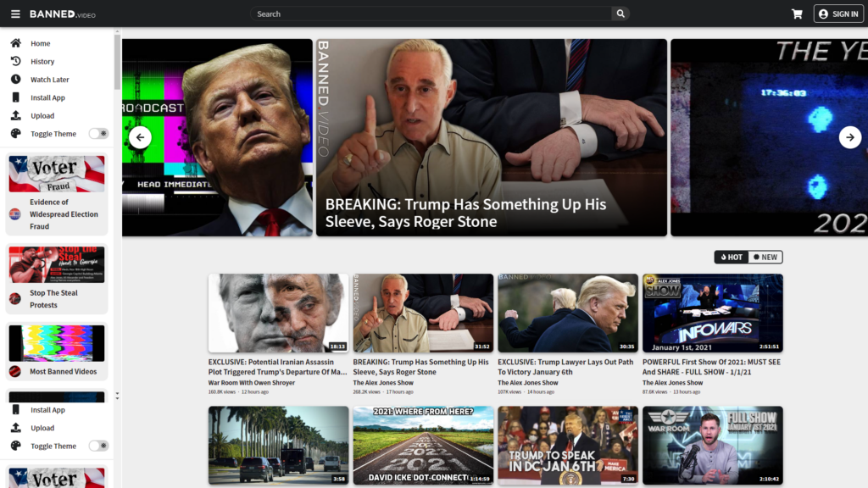The width and height of the screenshot is (868, 488).
Task: Open David Icke Dot-Connector video thumbnail
Action: [423, 446]
